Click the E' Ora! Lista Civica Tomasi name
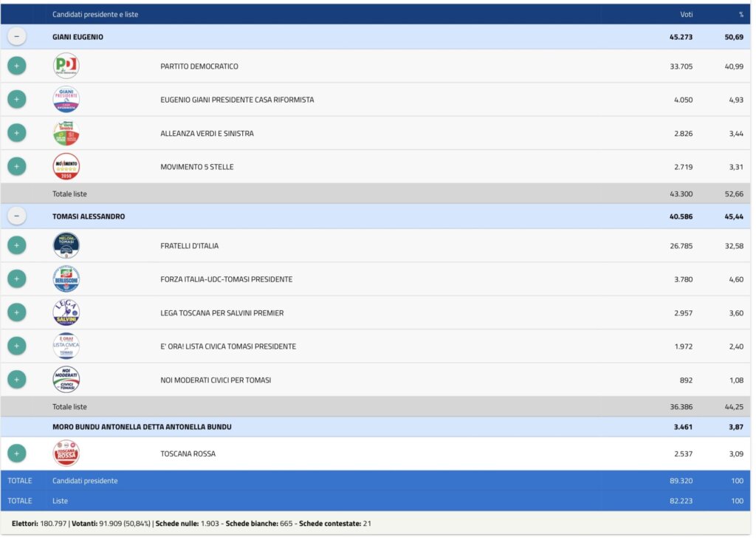756x540 pixels. click(x=227, y=346)
